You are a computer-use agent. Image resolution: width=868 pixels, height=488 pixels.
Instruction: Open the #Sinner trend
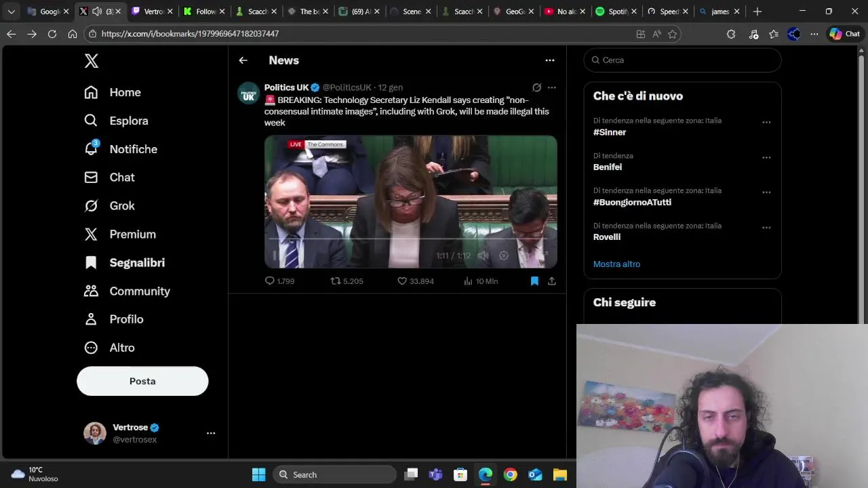[x=610, y=132]
